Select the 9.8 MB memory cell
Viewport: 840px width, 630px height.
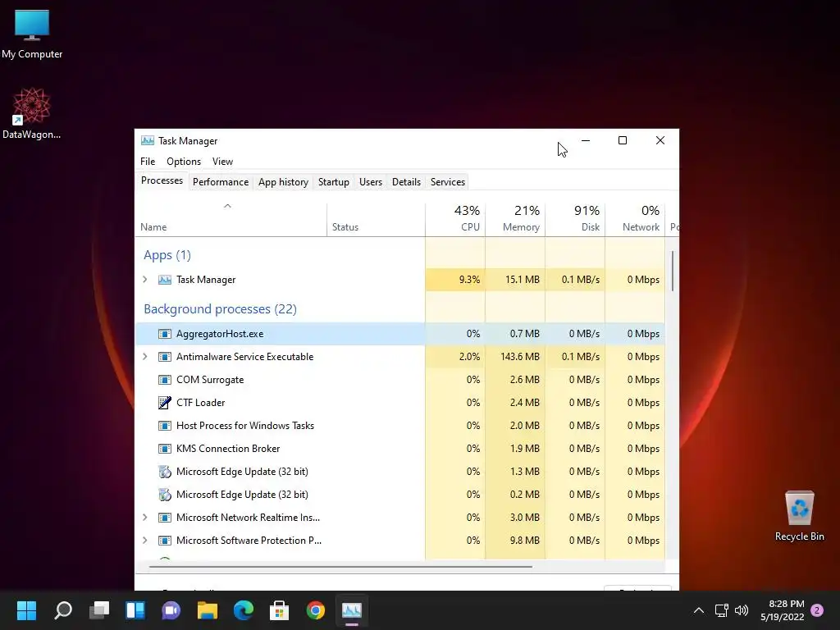coord(515,541)
